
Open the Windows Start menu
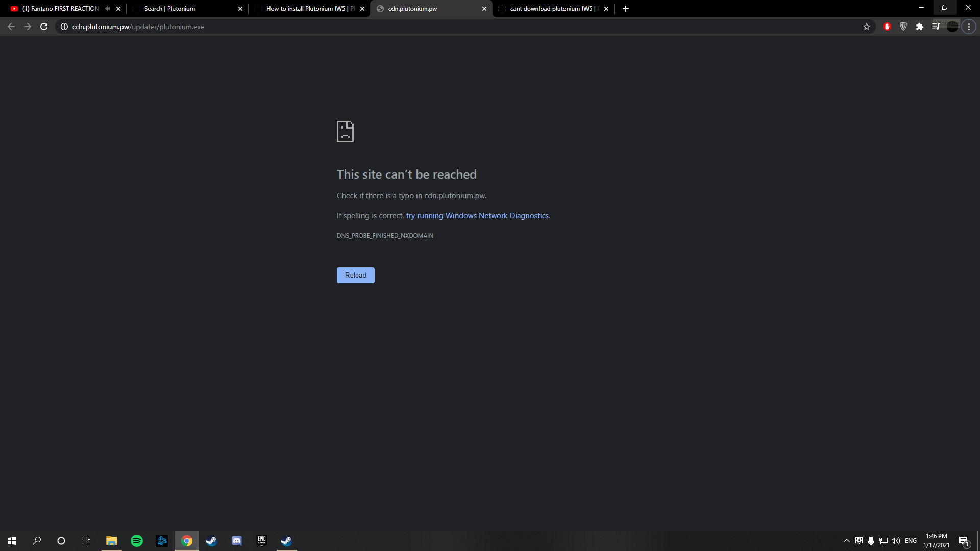pos(12,541)
